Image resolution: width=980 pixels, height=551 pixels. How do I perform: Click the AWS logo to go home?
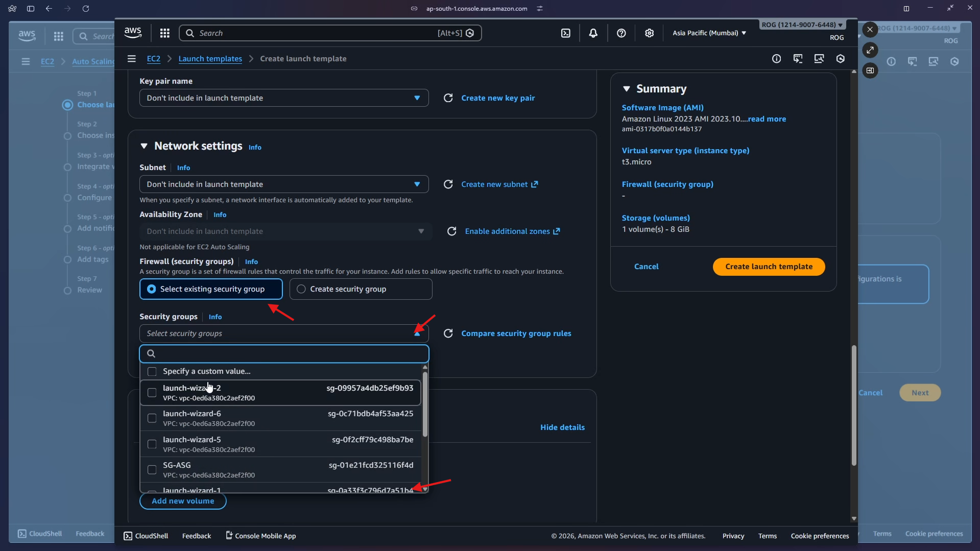point(132,32)
